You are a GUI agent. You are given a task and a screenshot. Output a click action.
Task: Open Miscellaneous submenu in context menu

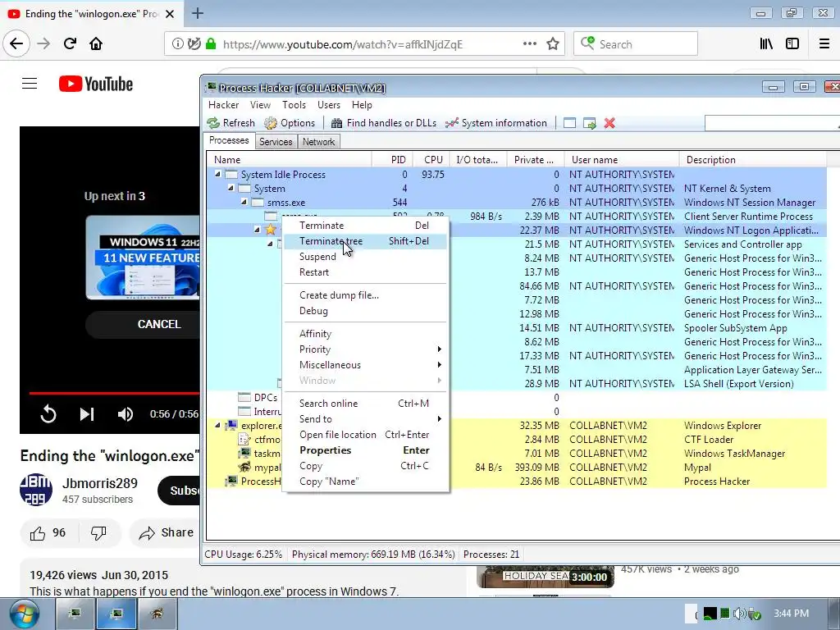[365, 365]
